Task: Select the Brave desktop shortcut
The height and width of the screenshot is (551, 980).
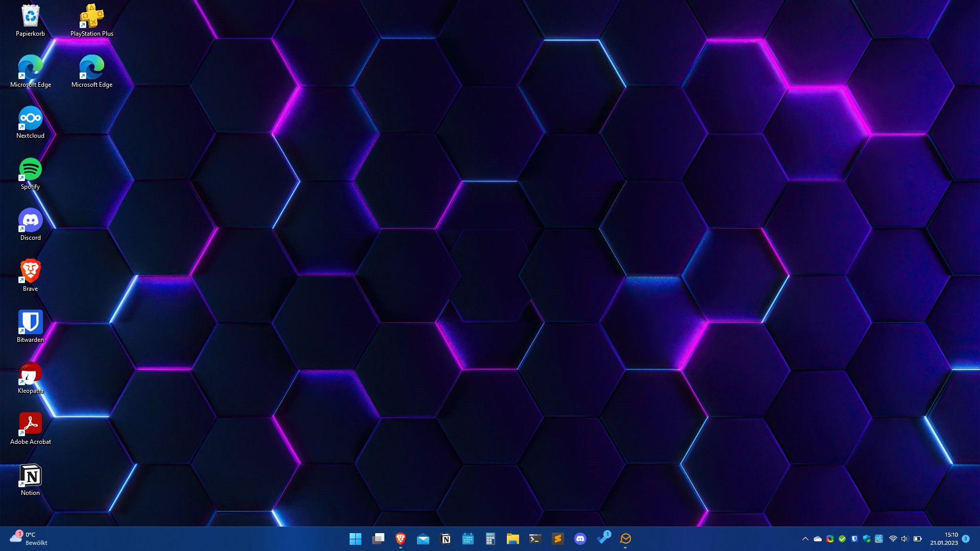Action: tap(31, 275)
